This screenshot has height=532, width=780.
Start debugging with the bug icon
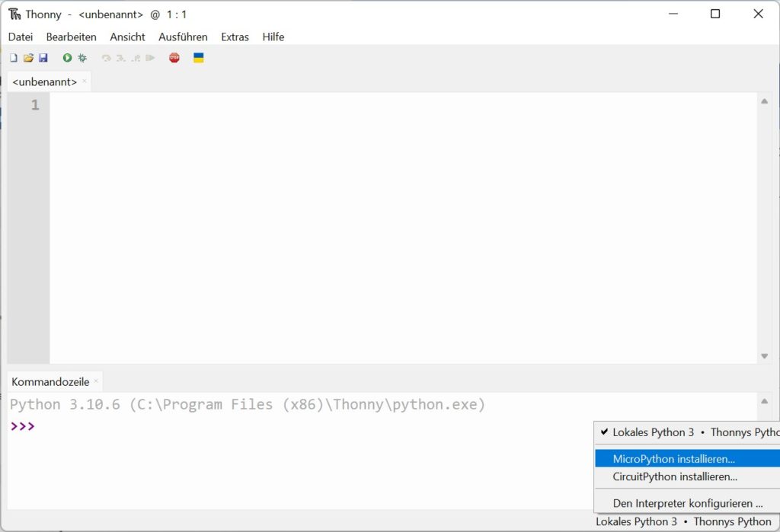tap(82, 58)
